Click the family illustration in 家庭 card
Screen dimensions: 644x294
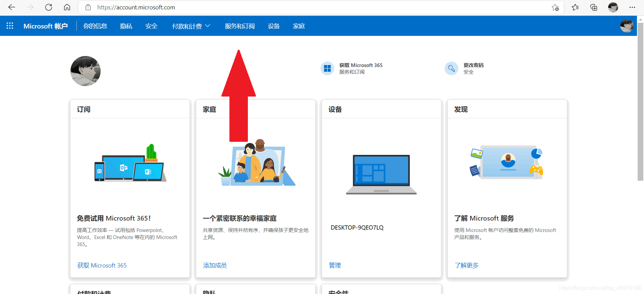[257, 163]
